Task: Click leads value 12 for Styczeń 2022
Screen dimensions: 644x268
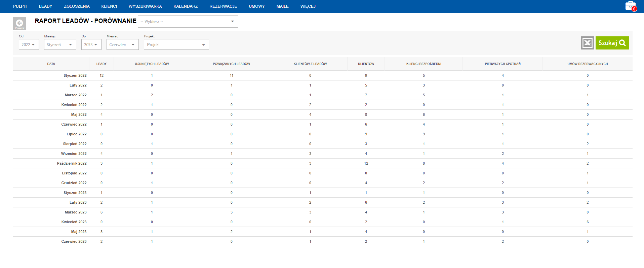Action: (x=102, y=76)
